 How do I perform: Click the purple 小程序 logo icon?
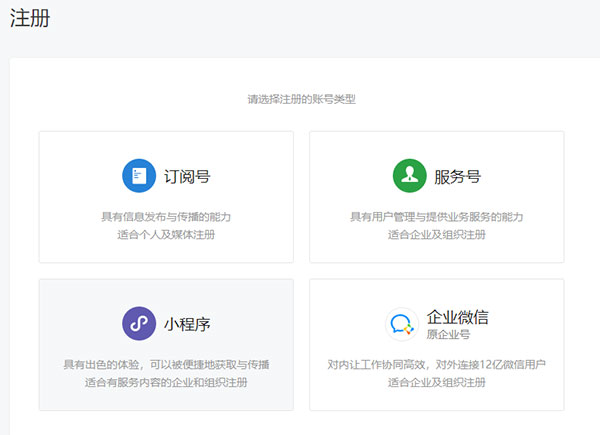[139, 323]
